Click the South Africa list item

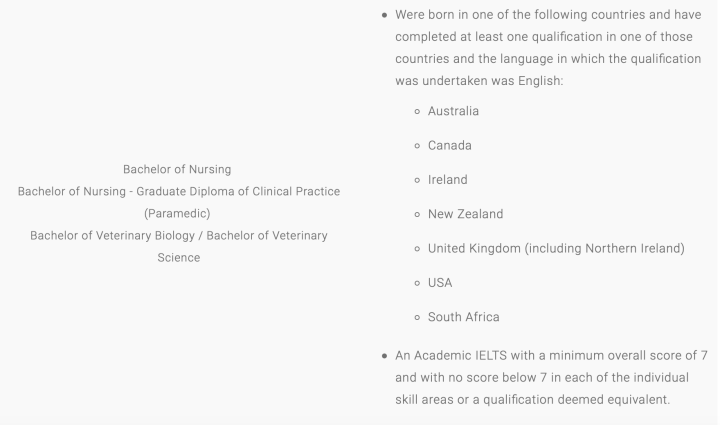pos(464,317)
